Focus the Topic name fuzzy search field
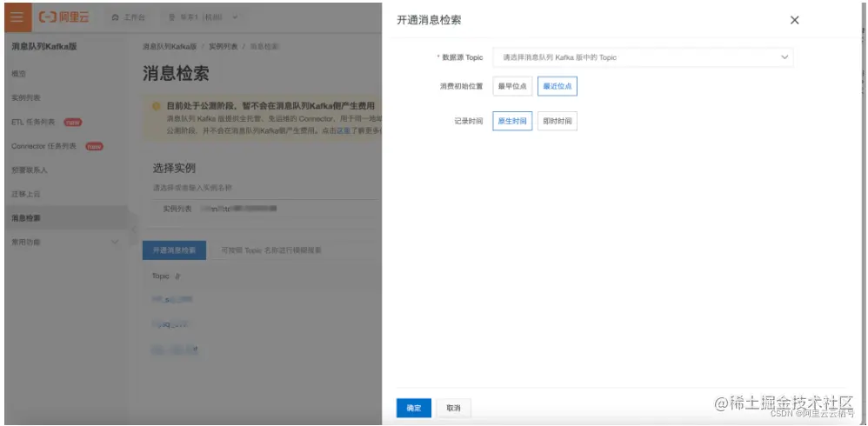 pos(297,250)
